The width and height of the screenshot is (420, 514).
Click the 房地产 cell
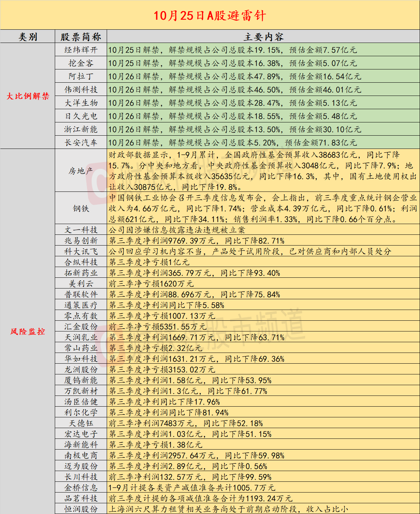pos(81,171)
